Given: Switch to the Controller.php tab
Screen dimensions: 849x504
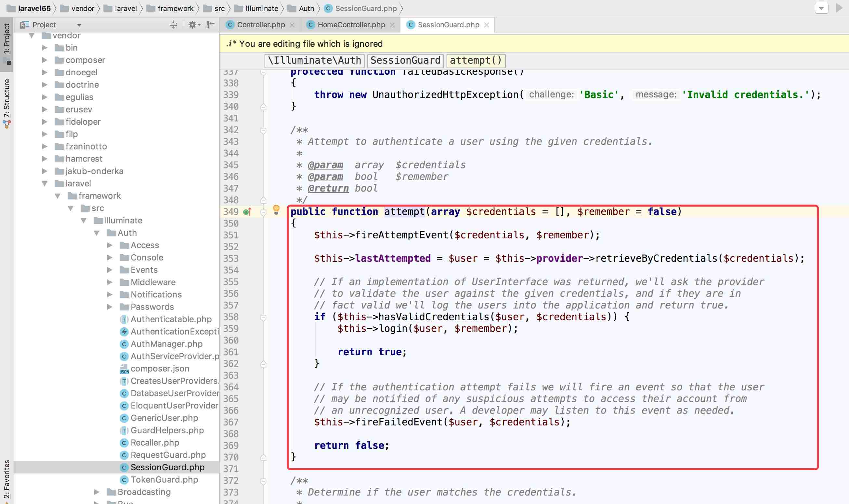Looking at the screenshot, I should (261, 25).
